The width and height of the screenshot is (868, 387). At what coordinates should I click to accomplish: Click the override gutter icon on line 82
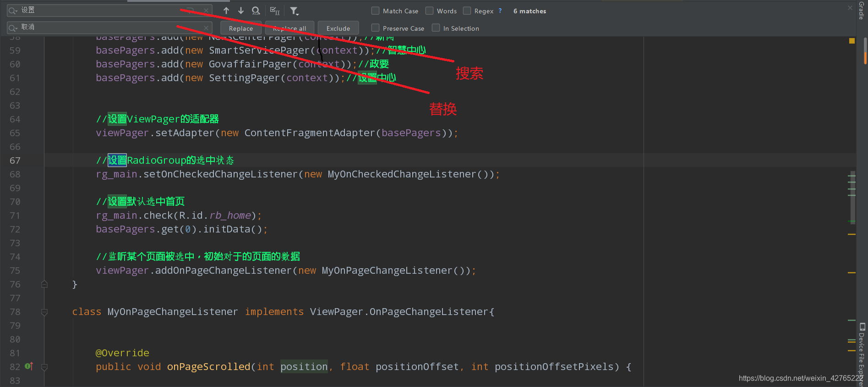(x=28, y=366)
